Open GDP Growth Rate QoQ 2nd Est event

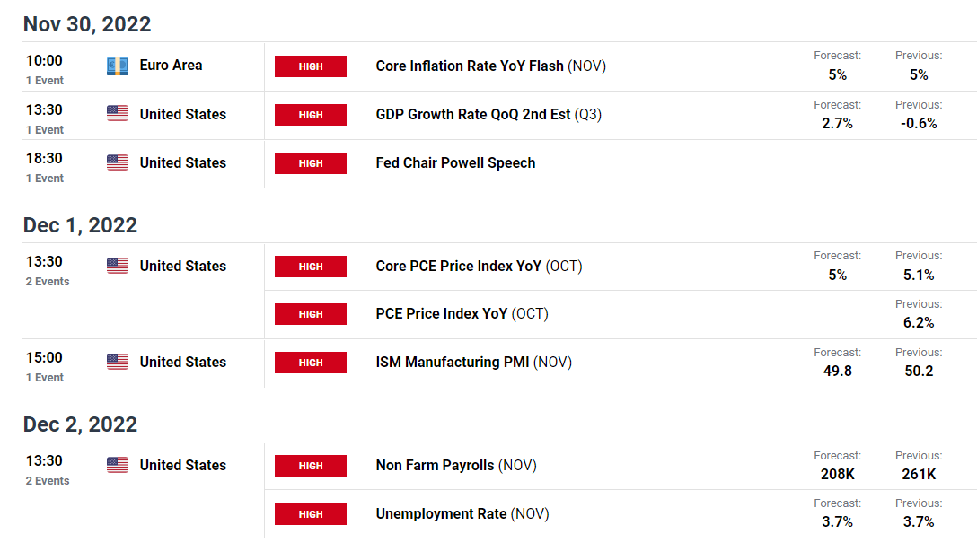[x=488, y=115]
